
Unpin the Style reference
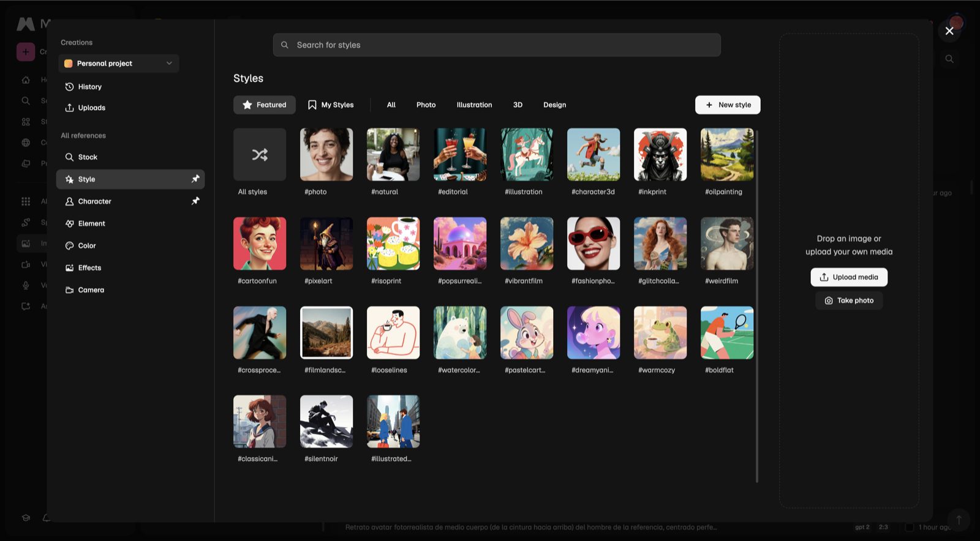coord(195,179)
